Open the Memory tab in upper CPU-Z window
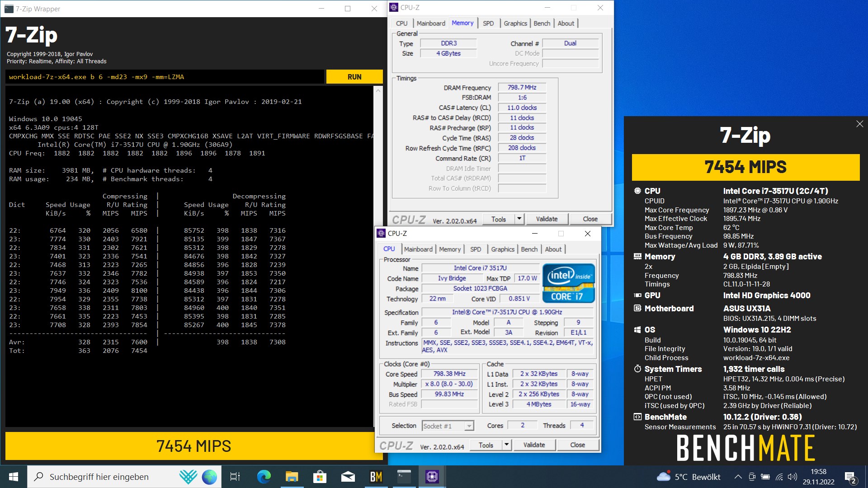Screen dimensions: 868x488 [x=462, y=23]
